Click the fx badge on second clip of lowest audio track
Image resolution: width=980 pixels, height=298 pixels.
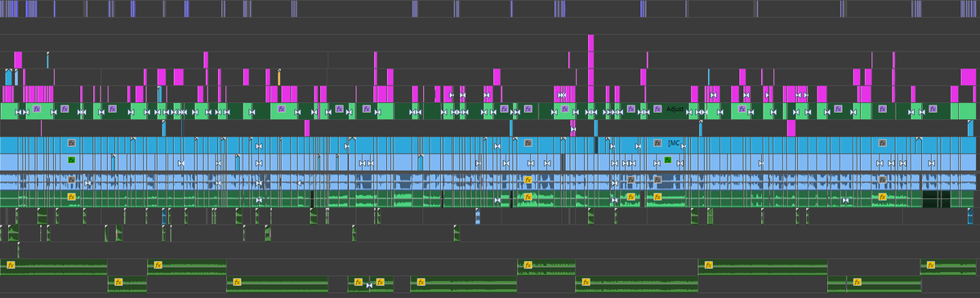coord(237,282)
